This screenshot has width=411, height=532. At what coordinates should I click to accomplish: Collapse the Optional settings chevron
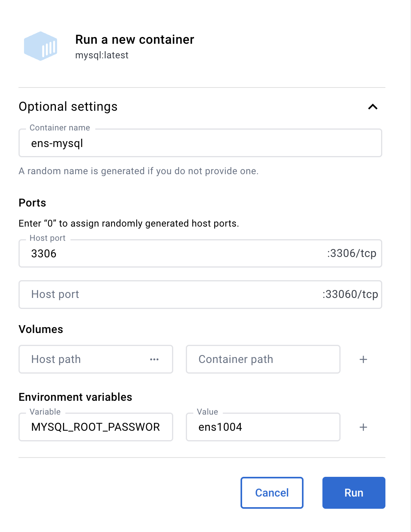click(x=372, y=107)
